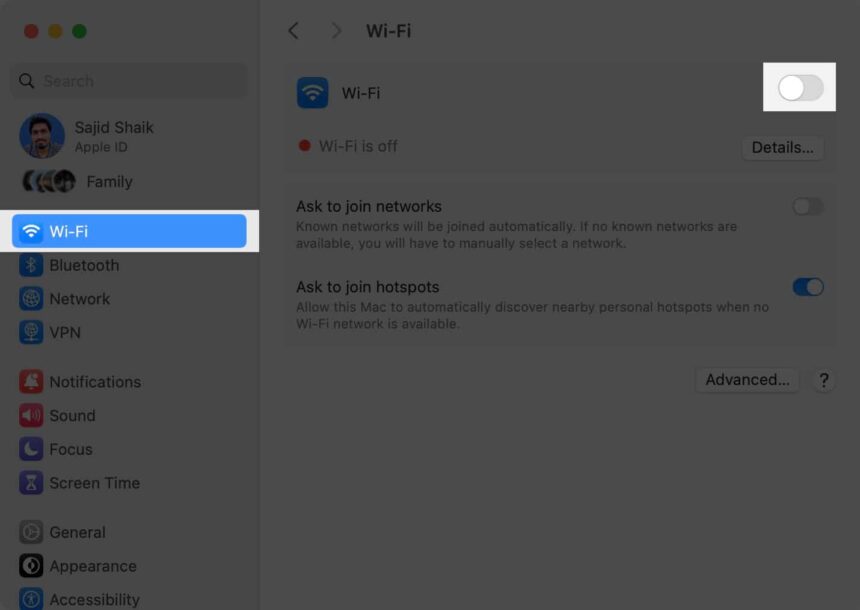Image resolution: width=860 pixels, height=610 pixels.
Task: Click the Details button for Wi-Fi
Action: coord(783,147)
